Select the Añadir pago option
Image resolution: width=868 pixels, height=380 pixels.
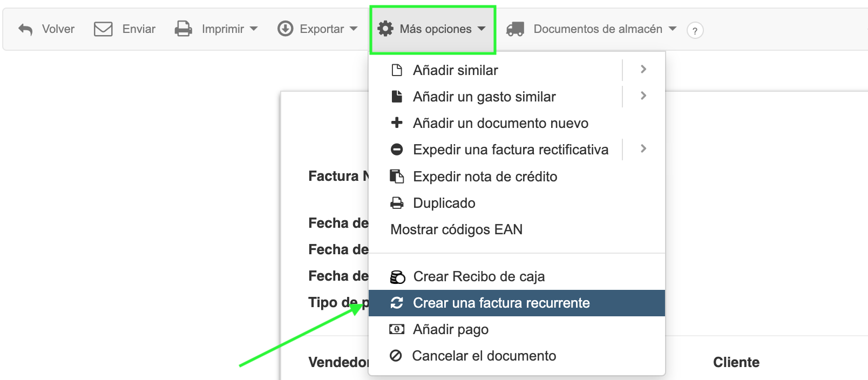(450, 329)
